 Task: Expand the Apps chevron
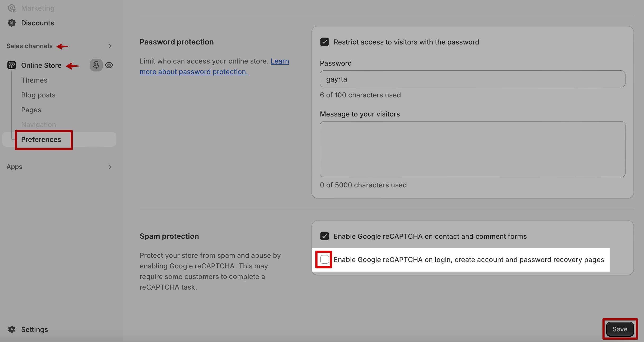click(x=110, y=167)
